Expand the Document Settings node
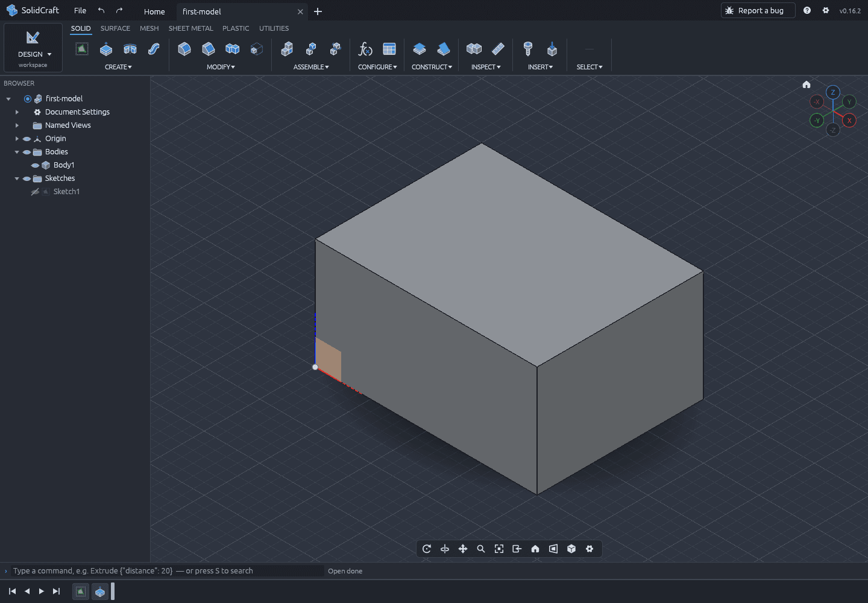This screenshot has width=868, height=603. coord(17,112)
